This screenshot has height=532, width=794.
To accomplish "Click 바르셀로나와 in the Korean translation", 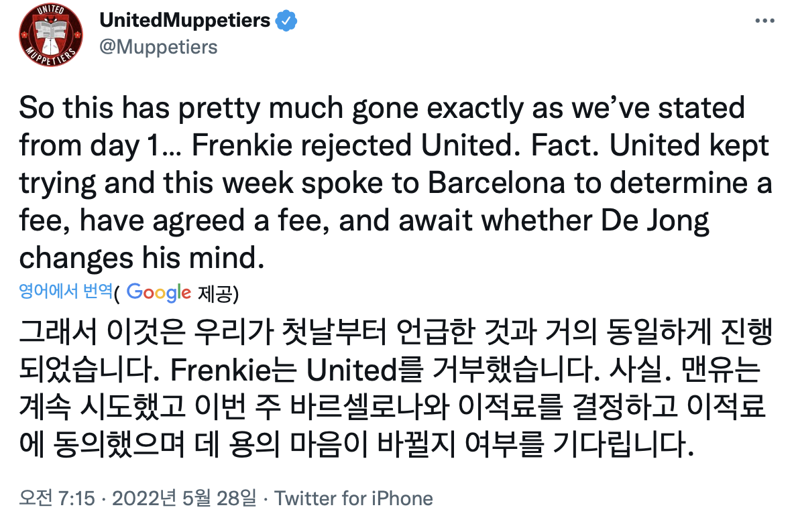I will (x=370, y=407).
